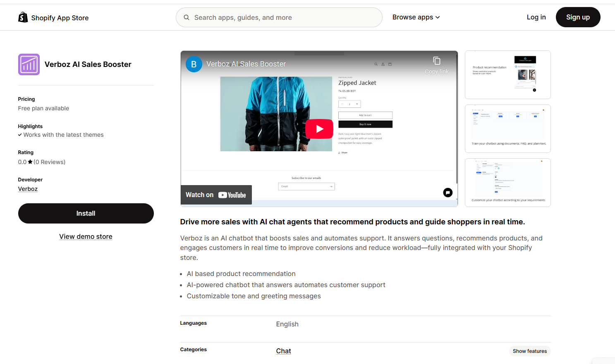Click Show features expander

[529, 351]
